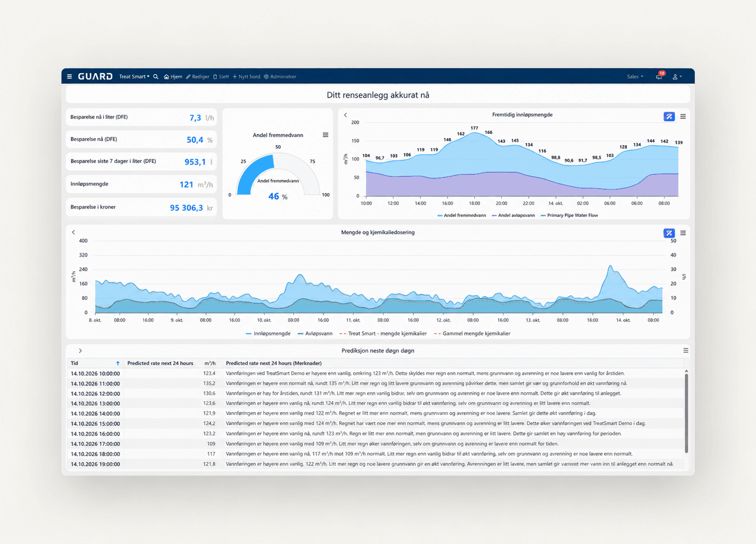Viewport: 756px width, 544px height.
Task: Click the 177 peak data label
Action: (x=474, y=128)
